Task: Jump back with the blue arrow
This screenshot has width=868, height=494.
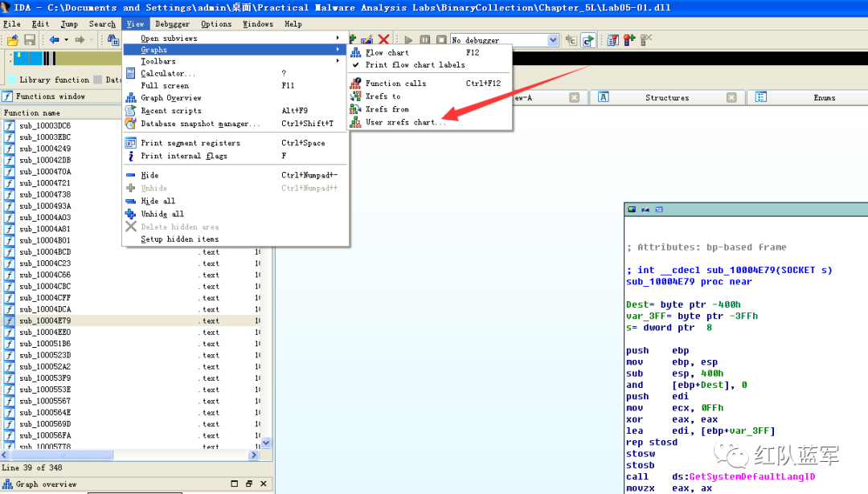Action: tap(55, 40)
